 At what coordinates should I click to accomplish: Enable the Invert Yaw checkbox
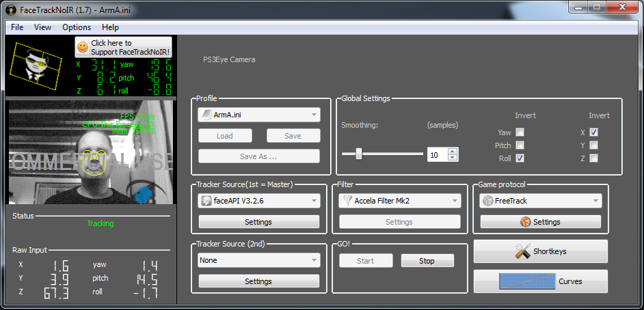pyautogui.click(x=520, y=132)
